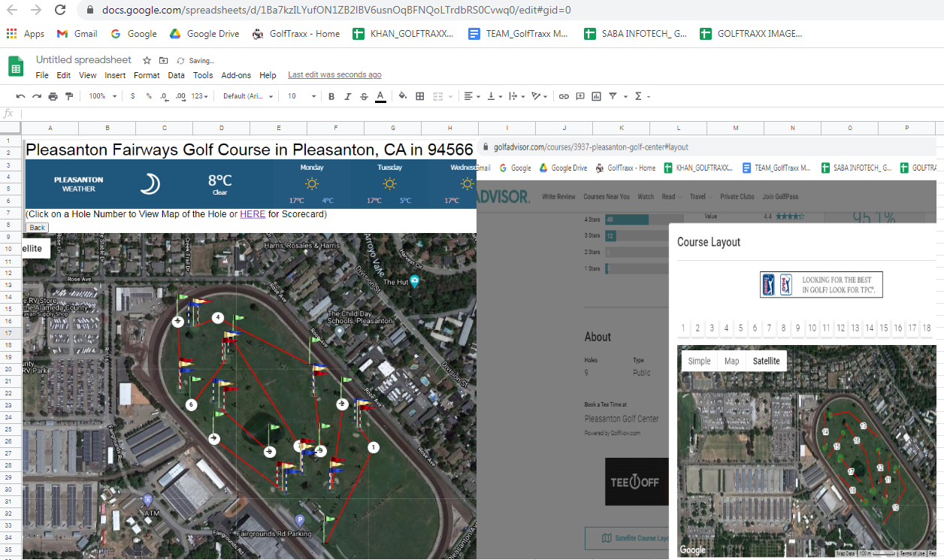944x560 pixels.
Task: Expand the text rotation dropdown
Action: [538, 96]
